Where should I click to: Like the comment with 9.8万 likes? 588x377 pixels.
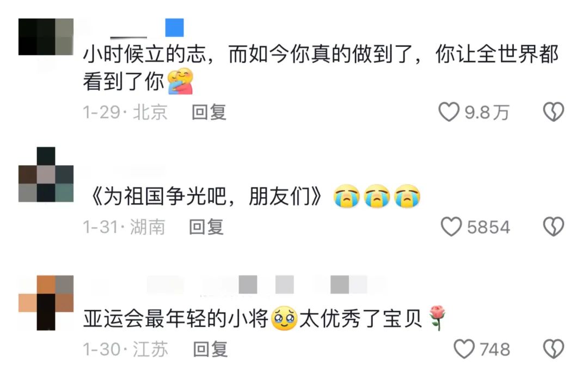[449, 112]
